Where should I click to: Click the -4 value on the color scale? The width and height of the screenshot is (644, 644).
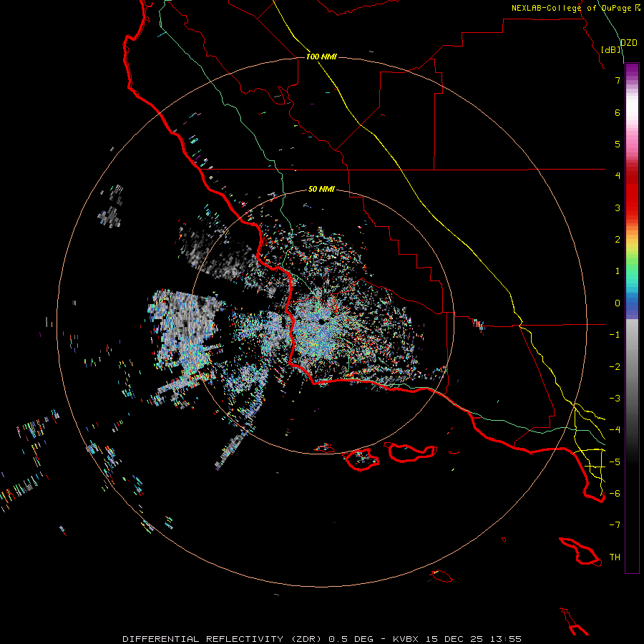tap(615, 430)
